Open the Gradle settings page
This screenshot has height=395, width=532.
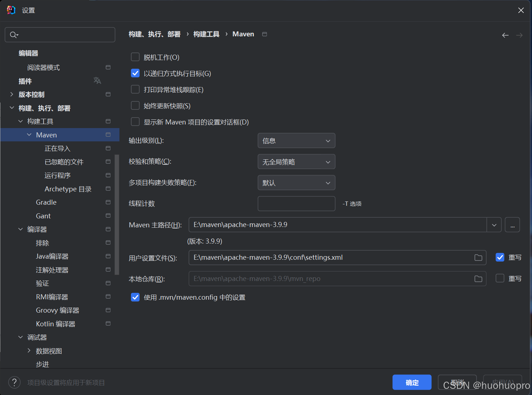coord(46,202)
